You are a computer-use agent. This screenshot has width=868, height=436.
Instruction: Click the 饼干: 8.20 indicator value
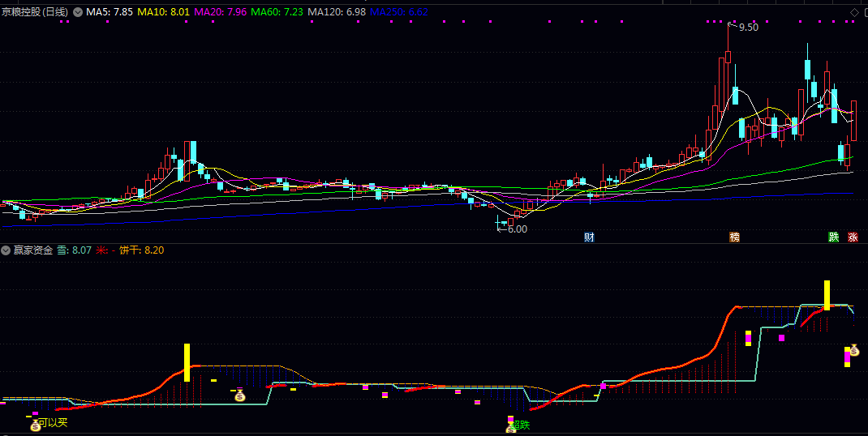141,250
